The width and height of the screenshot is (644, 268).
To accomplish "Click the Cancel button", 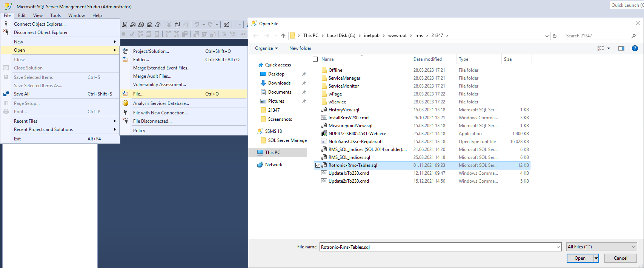I will tap(621, 258).
